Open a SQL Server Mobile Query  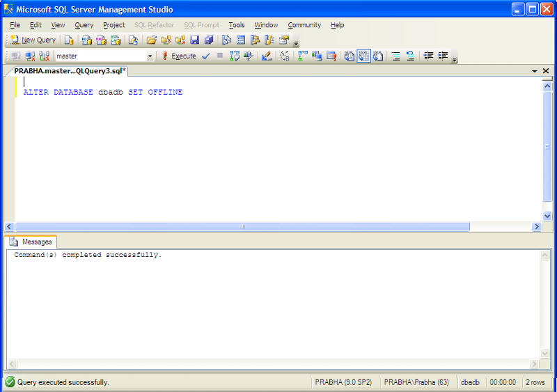(133, 40)
